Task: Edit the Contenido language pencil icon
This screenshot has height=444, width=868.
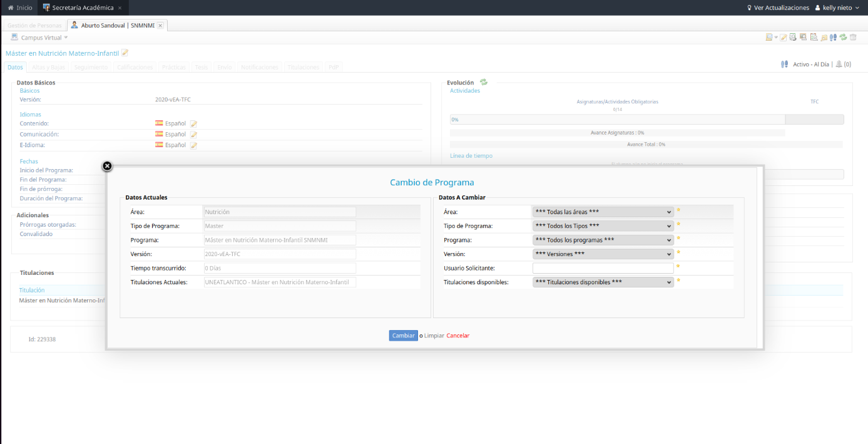Action: [x=194, y=124]
